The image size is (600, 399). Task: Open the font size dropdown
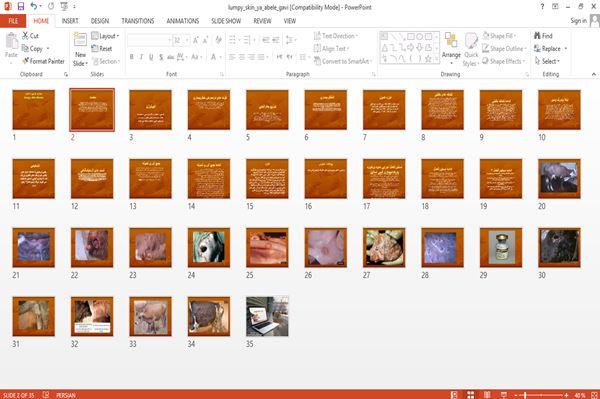click(187, 40)
